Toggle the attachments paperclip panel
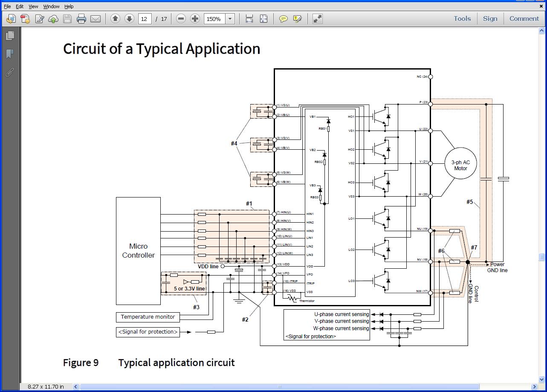 [9, 72]
